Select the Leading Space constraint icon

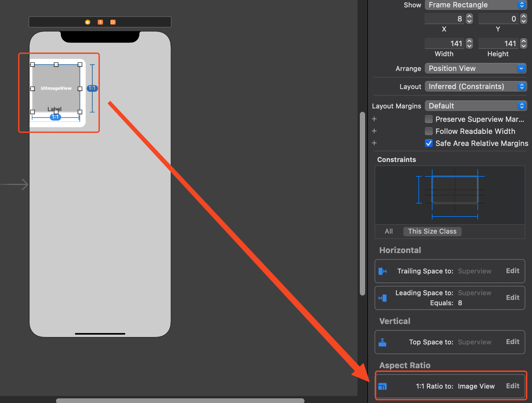382,298
